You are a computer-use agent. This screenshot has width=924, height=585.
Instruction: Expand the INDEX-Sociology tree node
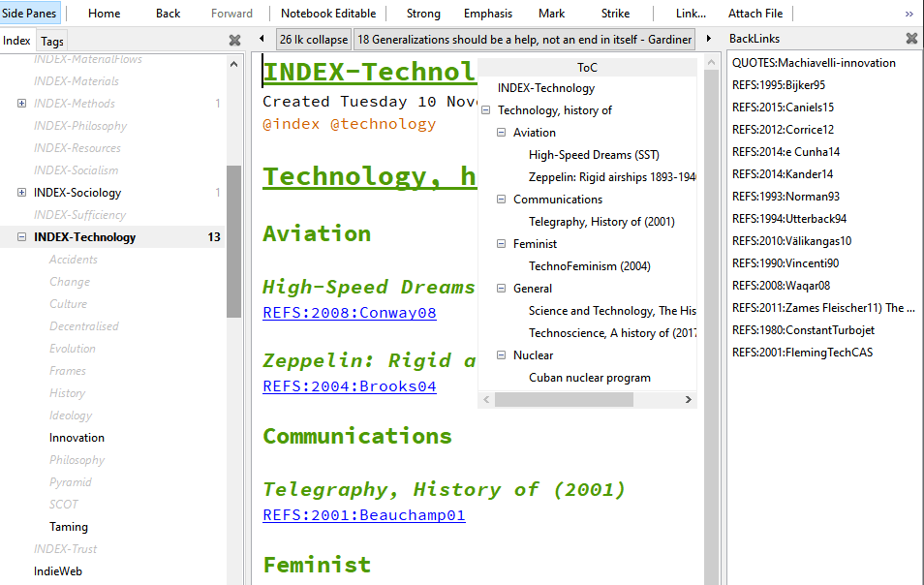point(21,193)
